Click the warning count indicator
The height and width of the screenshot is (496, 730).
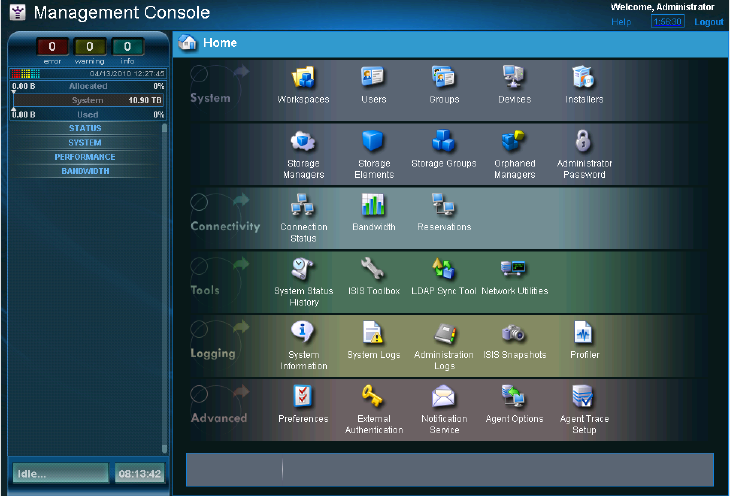click(x=90, y=47)
